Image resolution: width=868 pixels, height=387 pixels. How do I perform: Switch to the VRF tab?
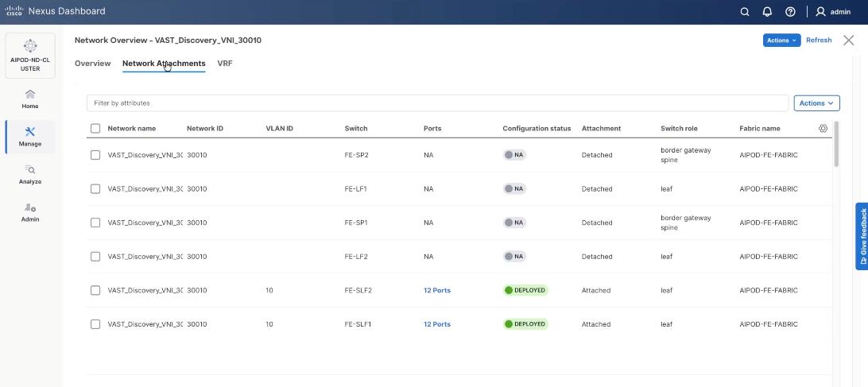pos(225,64)
